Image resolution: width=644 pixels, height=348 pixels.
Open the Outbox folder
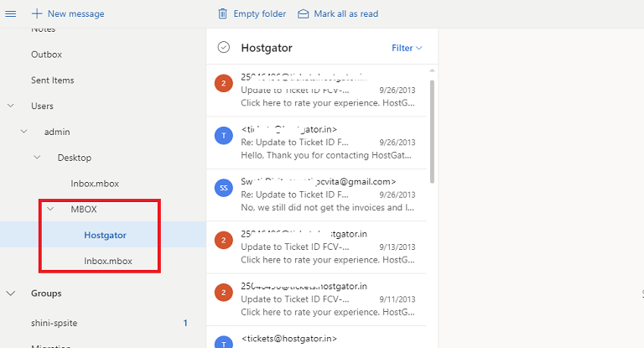(46, 55)
